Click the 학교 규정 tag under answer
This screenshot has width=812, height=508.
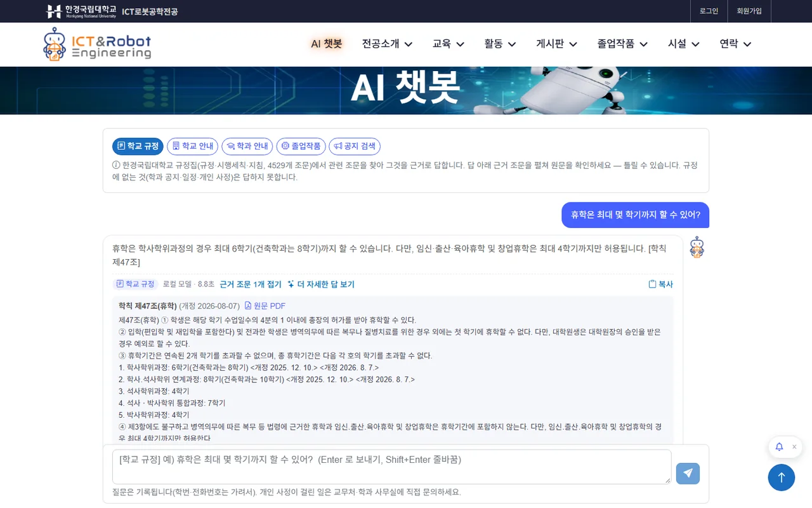coord(136,284)
